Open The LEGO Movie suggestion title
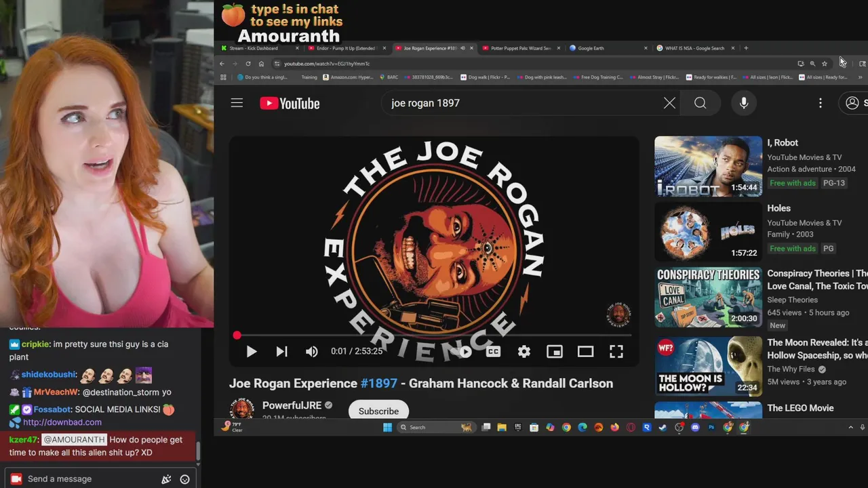Image resolution: width=868 pixels, height=488 pixels. click(800, 408)
